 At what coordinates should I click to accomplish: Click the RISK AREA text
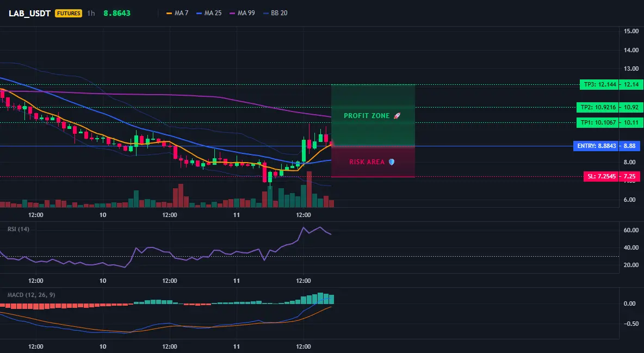[367, 162]
